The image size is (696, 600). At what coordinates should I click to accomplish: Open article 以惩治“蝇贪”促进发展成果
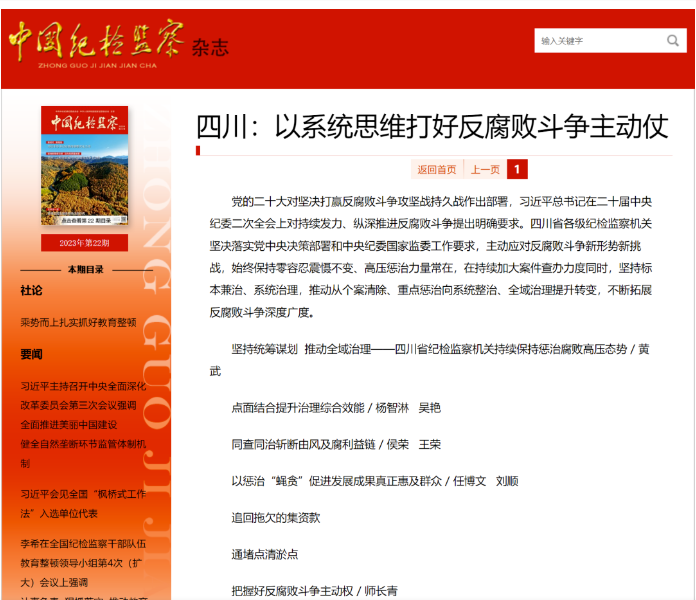click(x=374, y=480)
